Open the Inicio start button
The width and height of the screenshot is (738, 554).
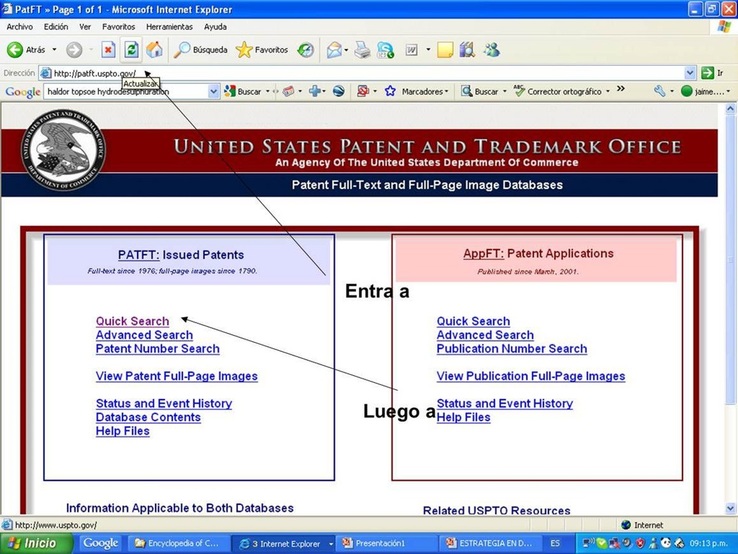37,544
